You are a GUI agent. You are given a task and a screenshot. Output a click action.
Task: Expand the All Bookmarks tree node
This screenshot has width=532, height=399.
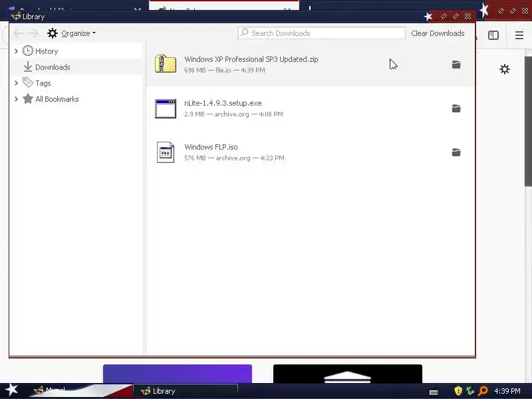pos(16,99)
